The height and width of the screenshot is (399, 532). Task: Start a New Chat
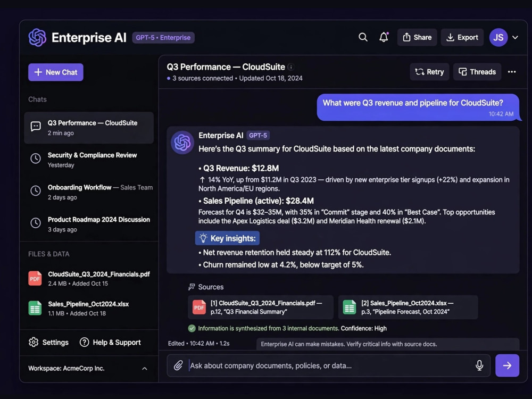pyautogui.click(x=56, y=72)
